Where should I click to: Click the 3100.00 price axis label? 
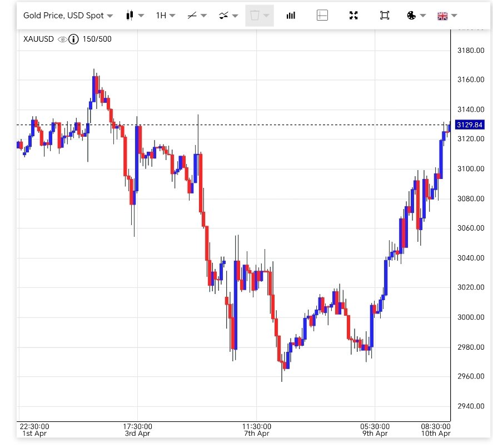470,169
